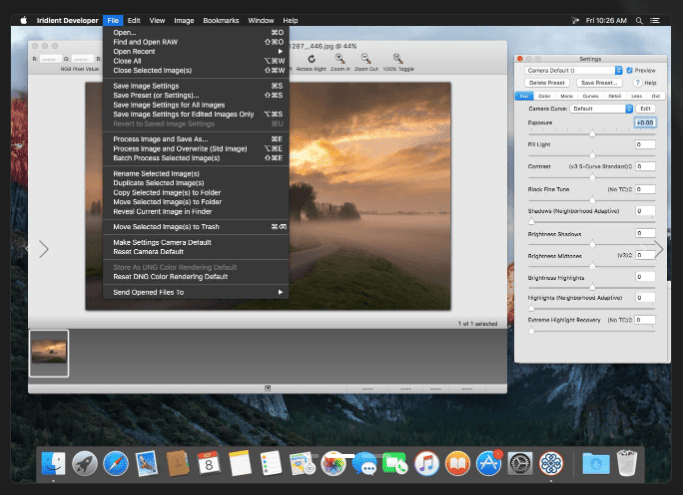Switch to the Mono tab in Settings
Image resolution: width=683 pixels, height=495 pixels.
point(567,96)
